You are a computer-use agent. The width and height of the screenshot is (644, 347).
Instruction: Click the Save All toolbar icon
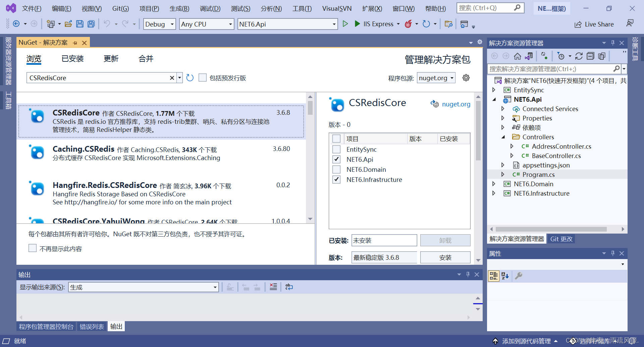[91, 24]
